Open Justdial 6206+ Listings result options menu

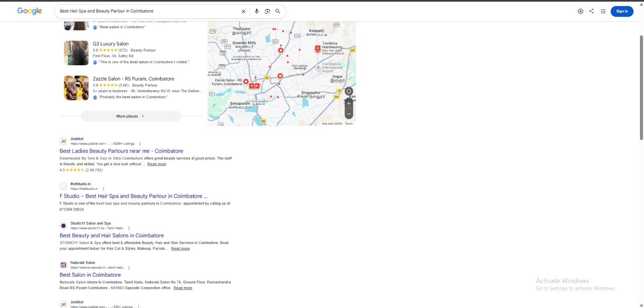[140, 144]
